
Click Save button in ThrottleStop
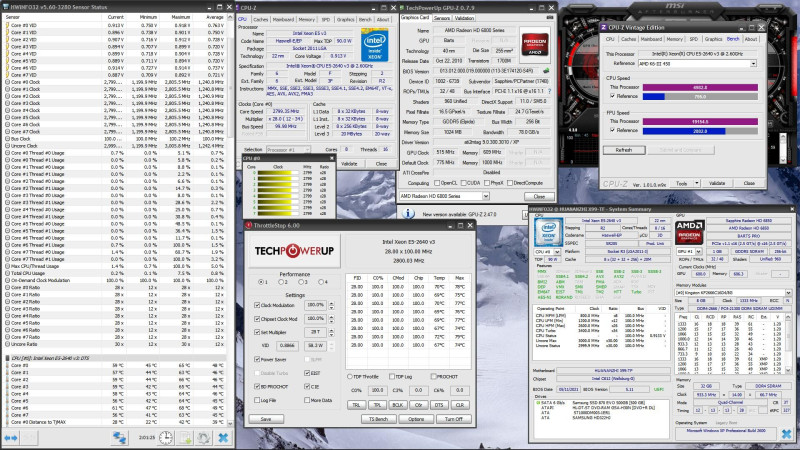pos(266,419)
